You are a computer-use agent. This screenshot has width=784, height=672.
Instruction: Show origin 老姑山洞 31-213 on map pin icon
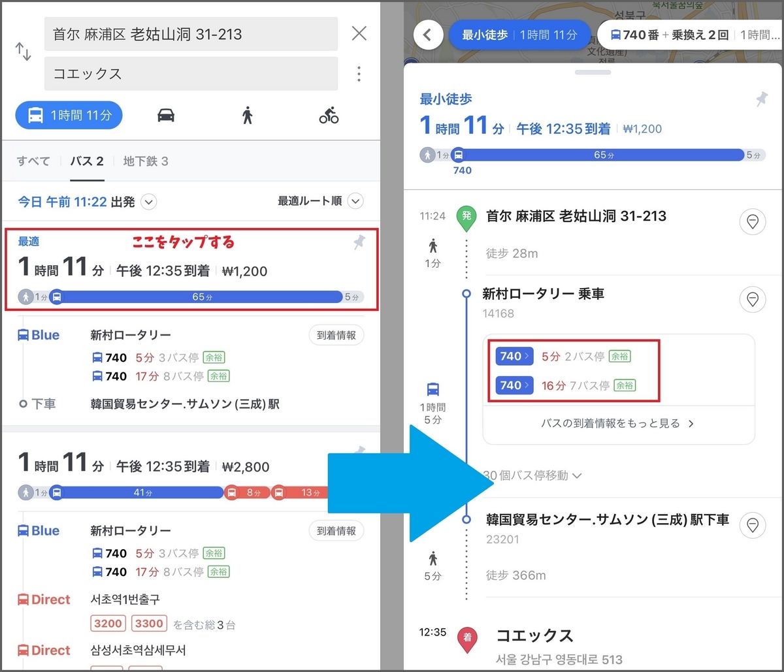[752, 223]
